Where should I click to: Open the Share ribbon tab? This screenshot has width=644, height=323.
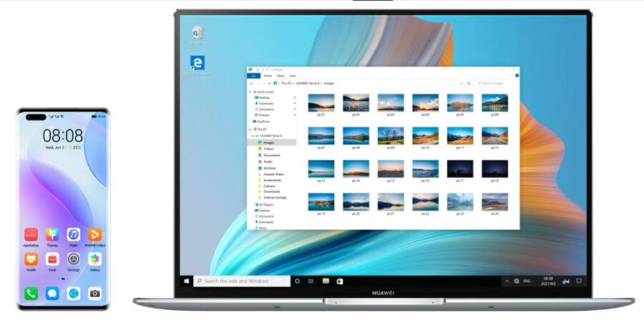(280, 75)
